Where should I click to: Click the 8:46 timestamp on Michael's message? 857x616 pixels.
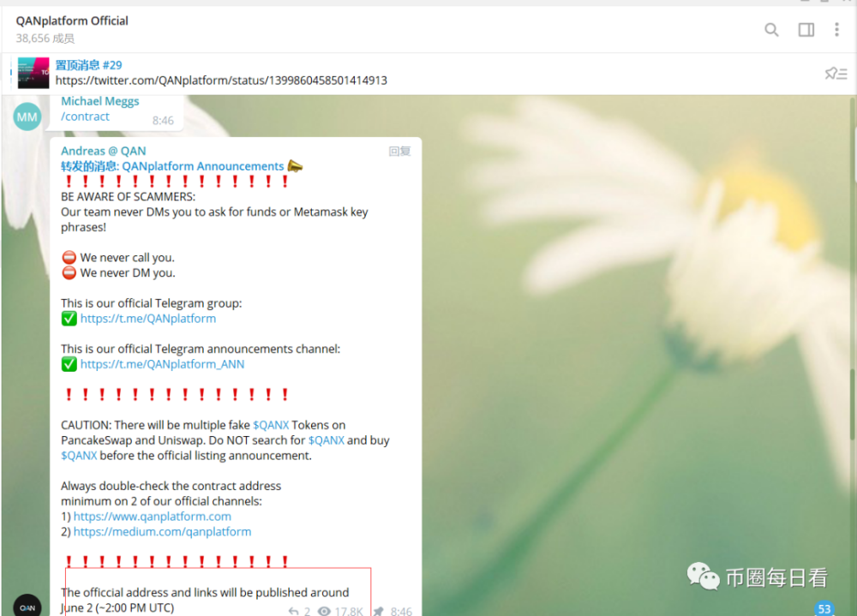(163, 121)
